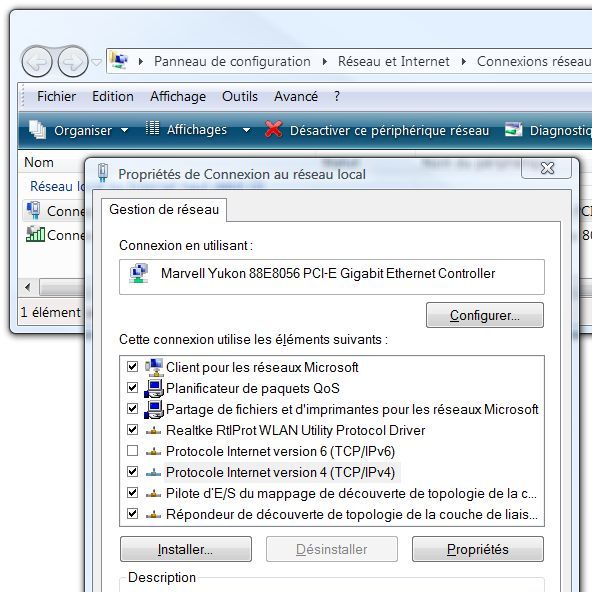
Task: Click the Répondeur de découverte protocol icon
Action: (x=153, y=515)
